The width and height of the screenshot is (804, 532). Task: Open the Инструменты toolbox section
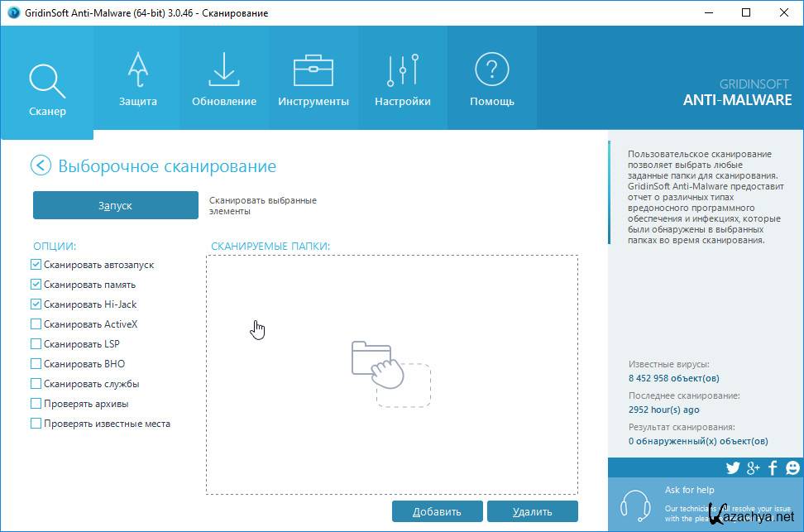click(313, 80)
